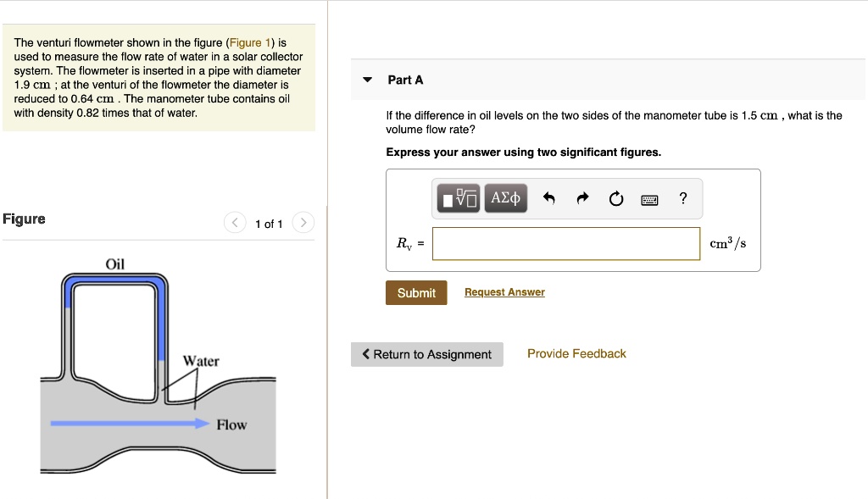
Task: Submit the volume flow rate answer
Action: (x=416, y=292)
